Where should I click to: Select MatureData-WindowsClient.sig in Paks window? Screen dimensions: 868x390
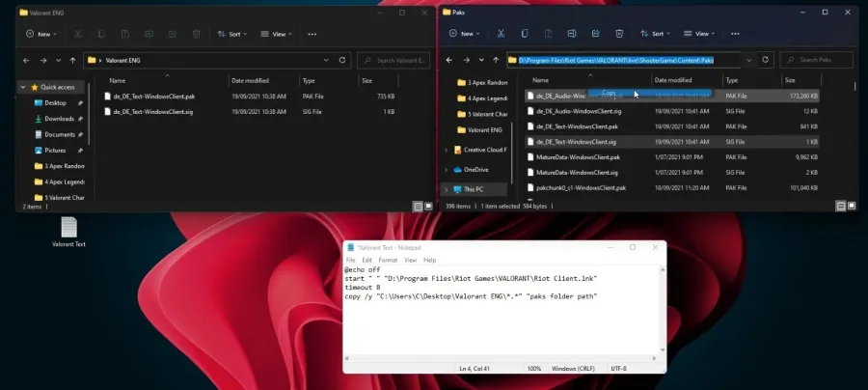point(672,173)
